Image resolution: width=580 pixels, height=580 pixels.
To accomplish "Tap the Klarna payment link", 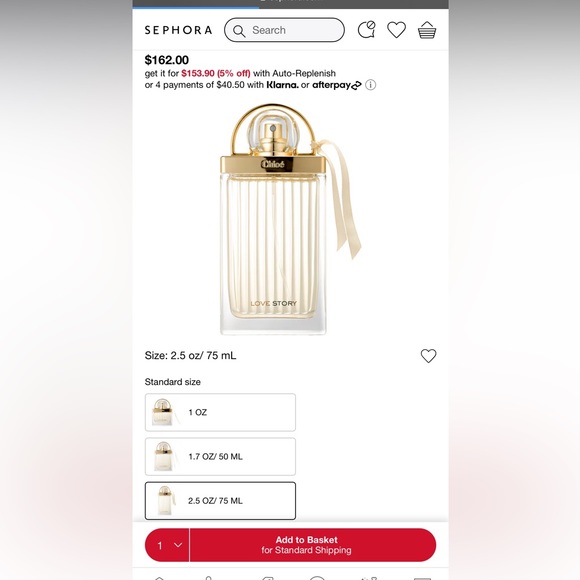I will (282, 85).
